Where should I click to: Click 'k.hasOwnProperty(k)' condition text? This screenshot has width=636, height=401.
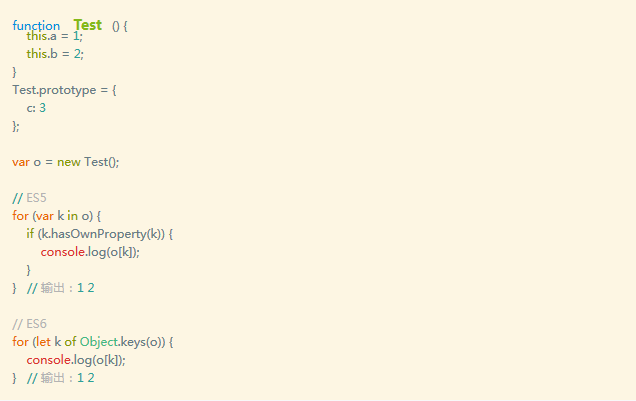101,234
